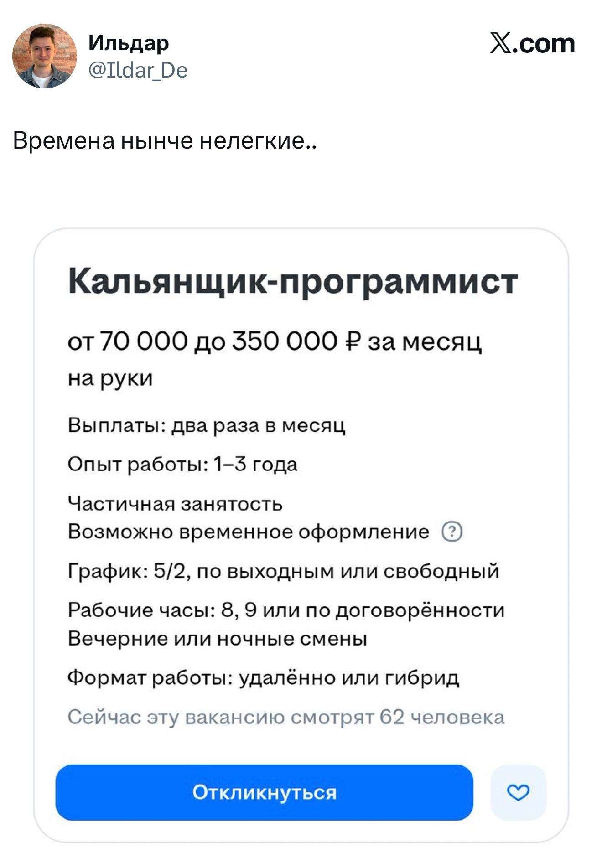Click the question mark help icon

click(x=452, y=532)
